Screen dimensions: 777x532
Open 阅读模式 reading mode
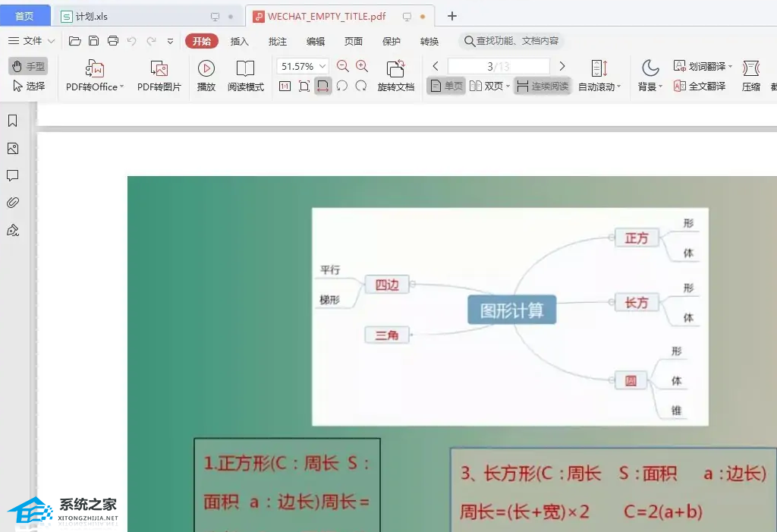tap(246, 75)
